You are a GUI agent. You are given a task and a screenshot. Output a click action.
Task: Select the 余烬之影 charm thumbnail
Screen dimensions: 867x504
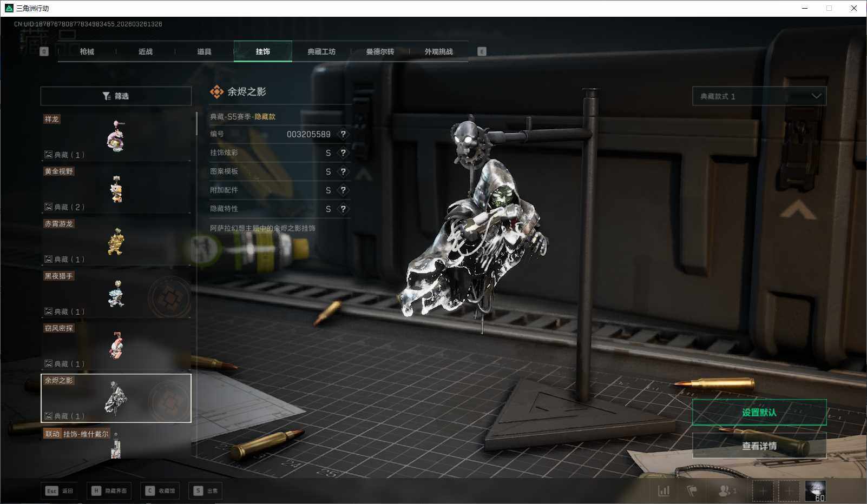pos(116,398)
